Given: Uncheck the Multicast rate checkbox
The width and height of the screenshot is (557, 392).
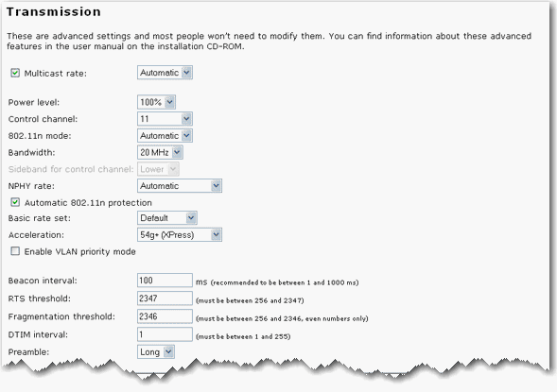Looking at the screenshot, I should pos(15,73).
